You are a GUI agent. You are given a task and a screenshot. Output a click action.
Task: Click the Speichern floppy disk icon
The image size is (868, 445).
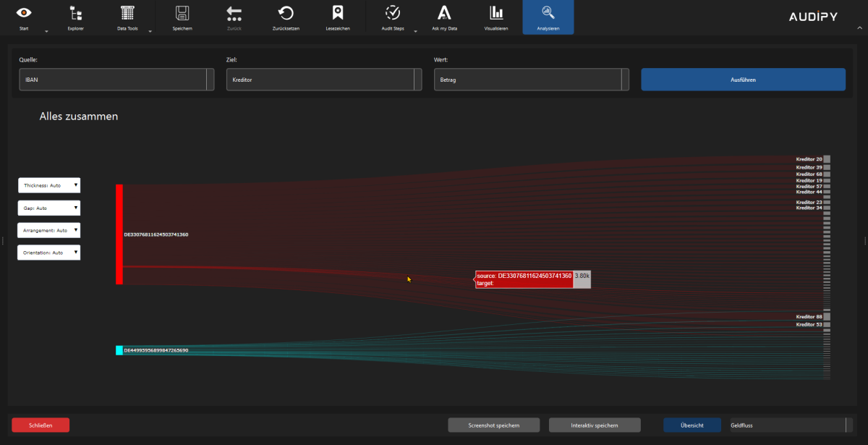pos(182,13)
